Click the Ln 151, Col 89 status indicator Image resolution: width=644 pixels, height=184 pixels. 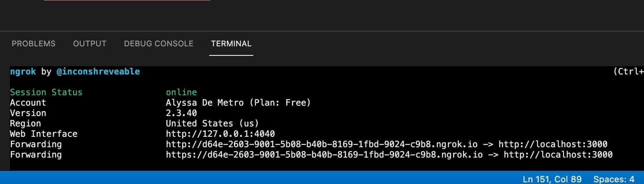pyautogui.click(x=552, y=179)
